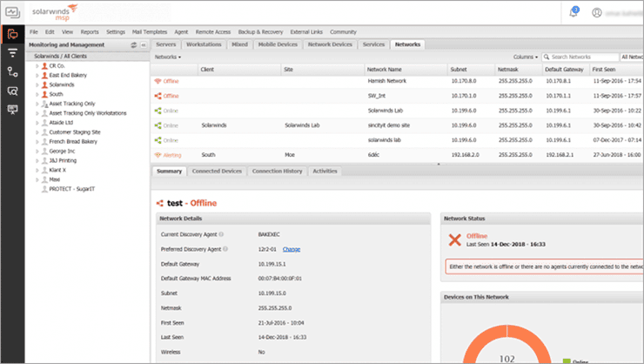
Task: Switch to the Connected Devices tab
Action: (217, 172)
